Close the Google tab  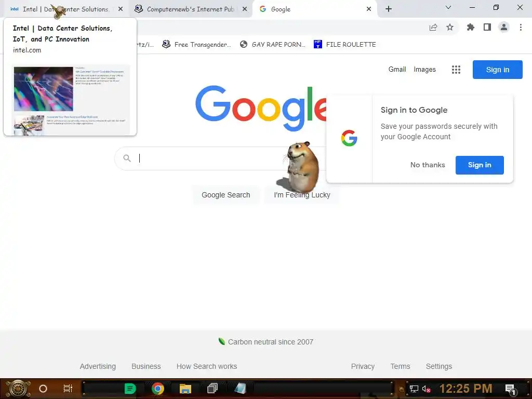369,9
